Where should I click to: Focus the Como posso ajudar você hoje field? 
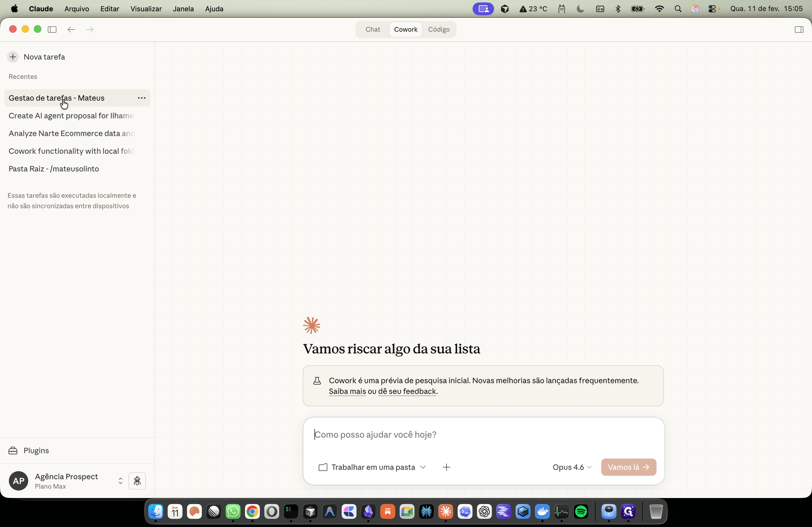point(483,435)
